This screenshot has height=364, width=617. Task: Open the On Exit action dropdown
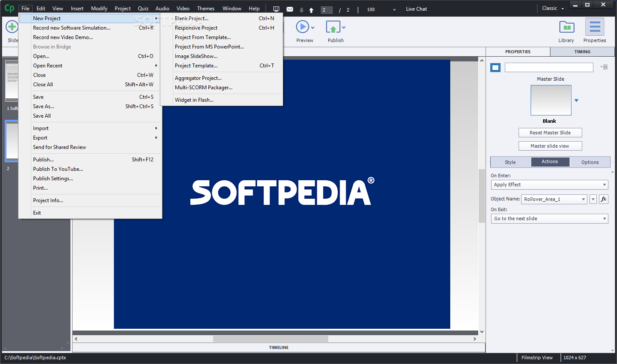tap(550, 218)
